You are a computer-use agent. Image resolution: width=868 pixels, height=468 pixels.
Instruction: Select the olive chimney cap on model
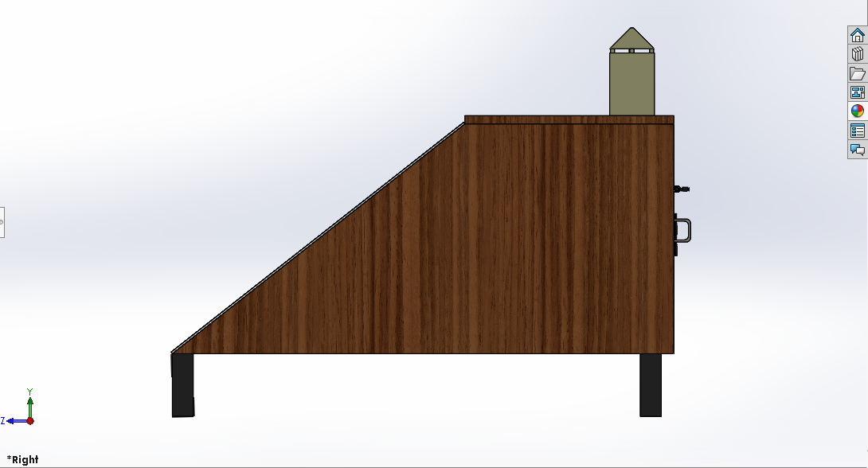[631, 38]
